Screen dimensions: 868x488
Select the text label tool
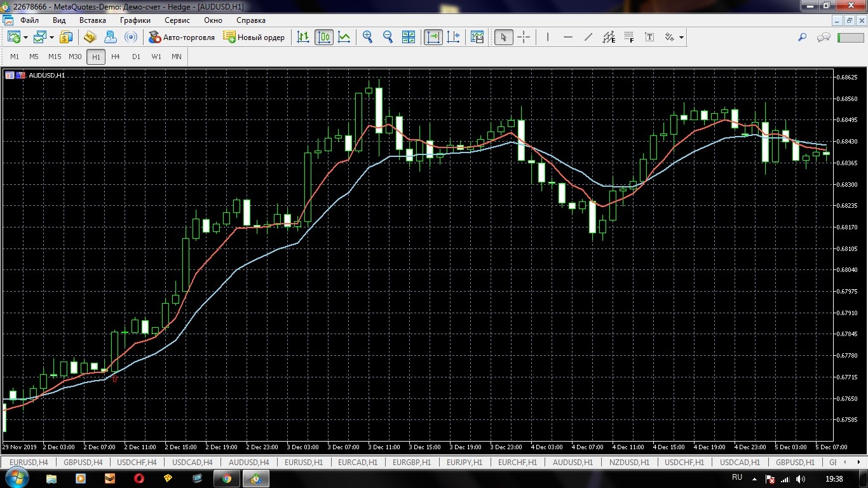point(649,37)
